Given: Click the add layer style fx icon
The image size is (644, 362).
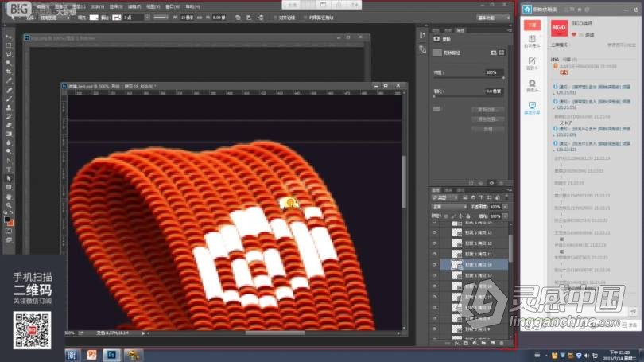Looking at the screenshot, I should point(456,344).
